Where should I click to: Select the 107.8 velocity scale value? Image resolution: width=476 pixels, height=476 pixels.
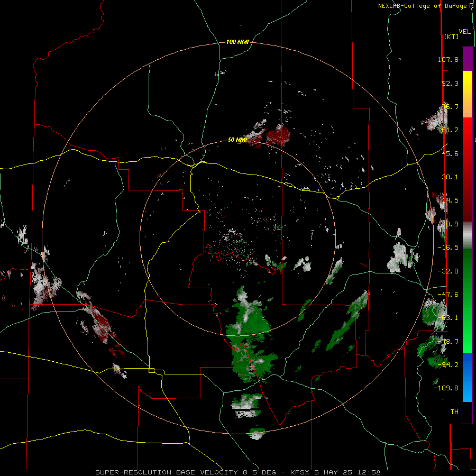coord(448,59)
